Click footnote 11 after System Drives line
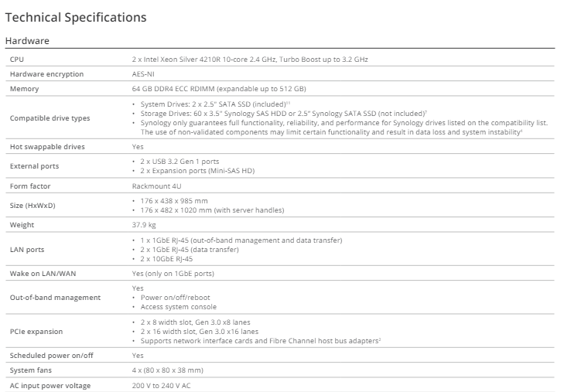The width and height of the screenshot is (564, 392). pyautogui.click(x=288, y=102)
